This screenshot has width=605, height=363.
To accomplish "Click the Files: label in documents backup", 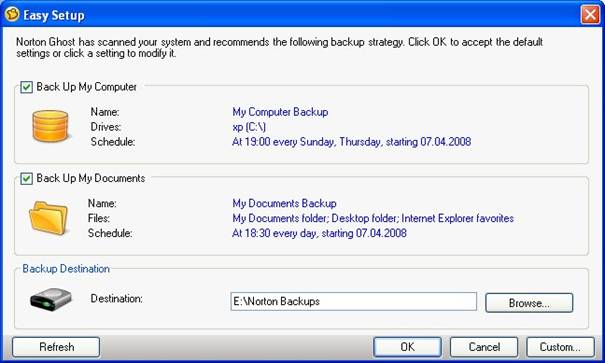I will (x=99, y=218).
